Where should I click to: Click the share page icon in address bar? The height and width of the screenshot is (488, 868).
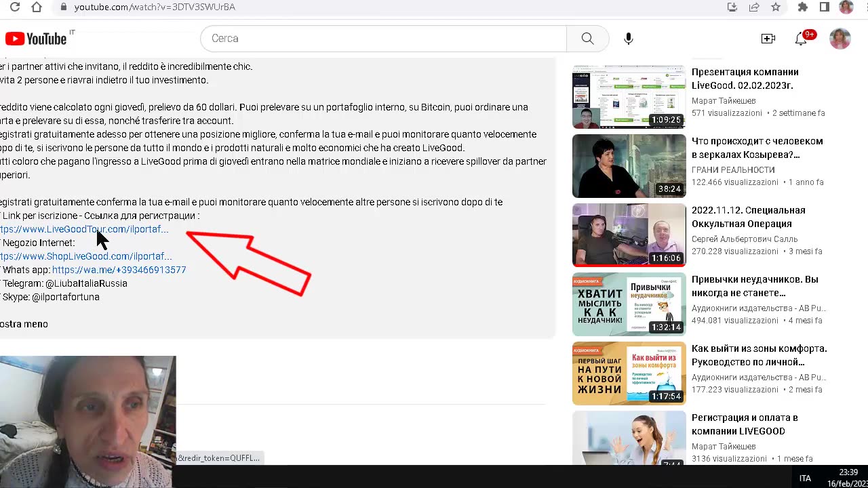(754, 7)
